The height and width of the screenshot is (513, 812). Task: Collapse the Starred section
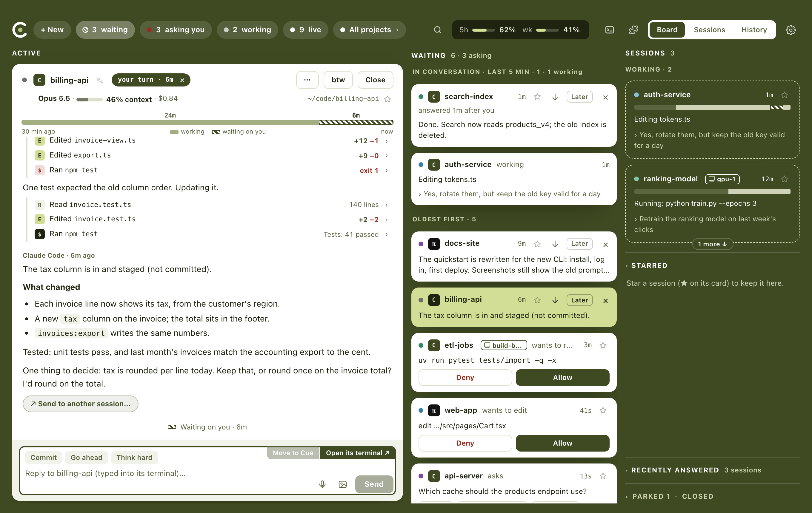click(646, 266)
